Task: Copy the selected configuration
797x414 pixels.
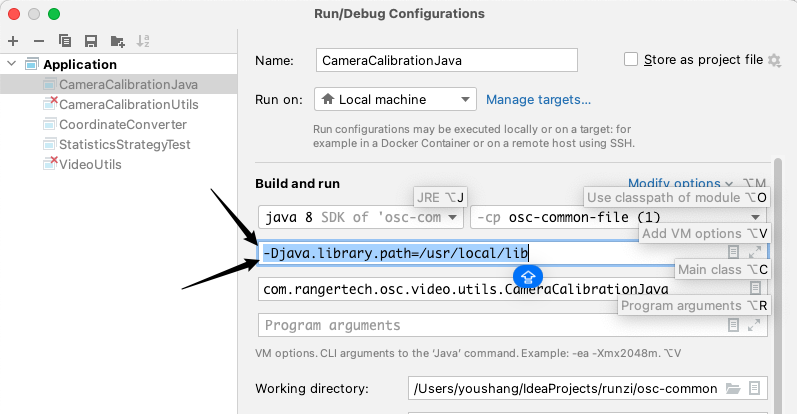Action: pos(65,41)
